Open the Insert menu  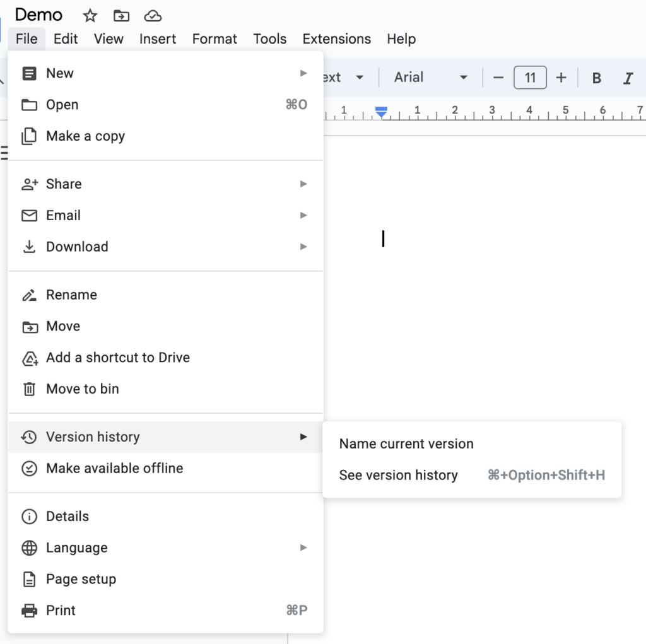pos(158,39)
